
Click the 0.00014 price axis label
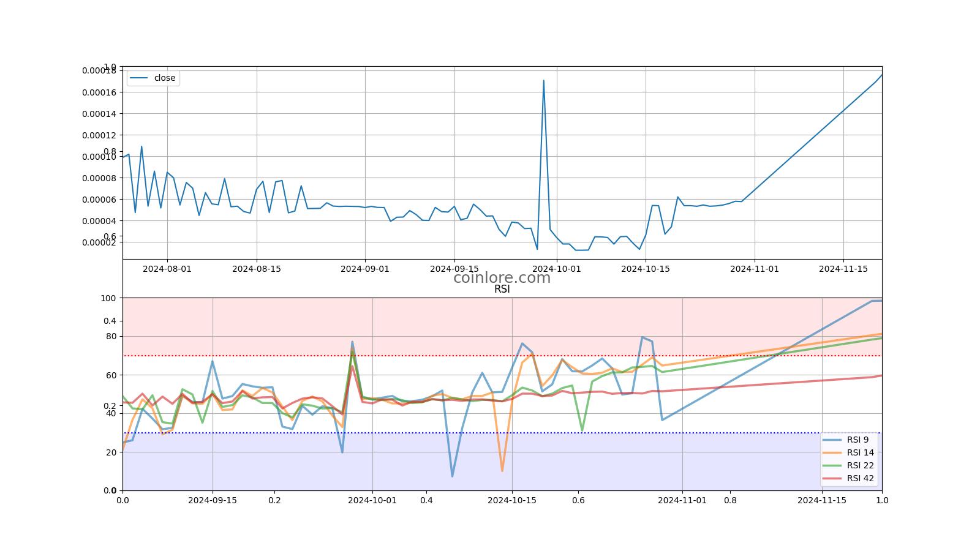coord(99,114)
